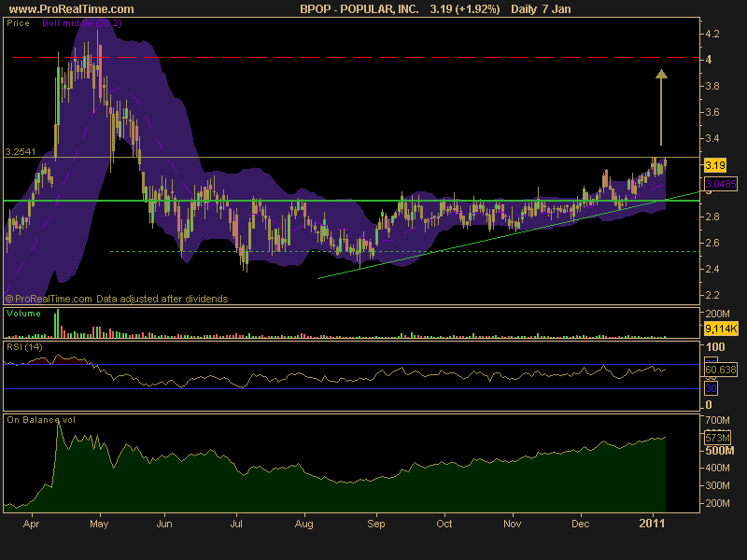Click the 573M on-balance volume tag
This screenshot has height=560, width=747.
717,438
